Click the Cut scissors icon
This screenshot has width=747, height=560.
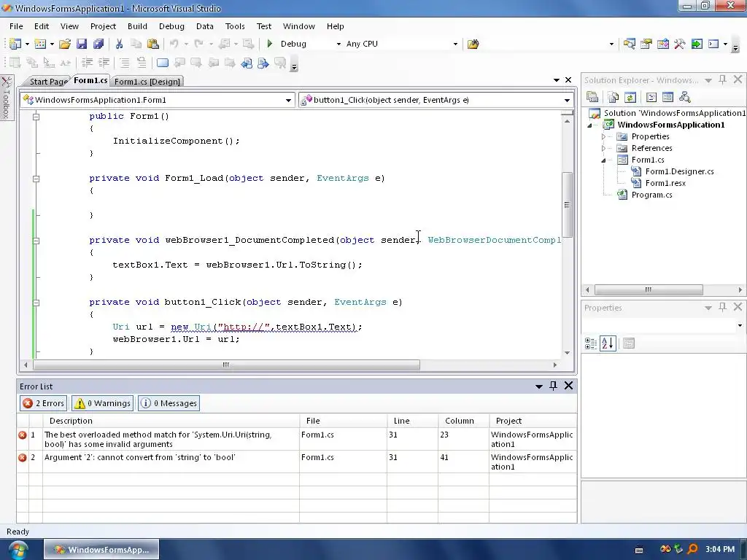pos(119,44)
